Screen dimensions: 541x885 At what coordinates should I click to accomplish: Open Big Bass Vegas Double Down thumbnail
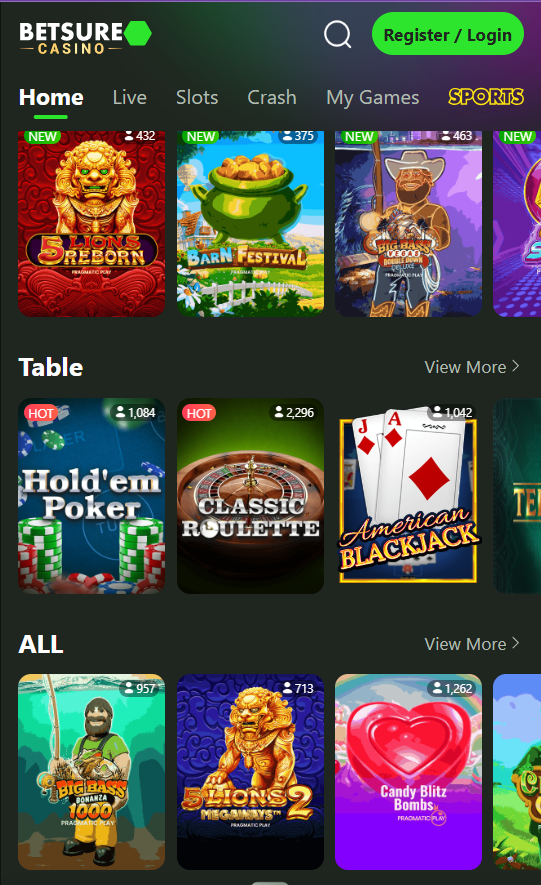point(408,224)
